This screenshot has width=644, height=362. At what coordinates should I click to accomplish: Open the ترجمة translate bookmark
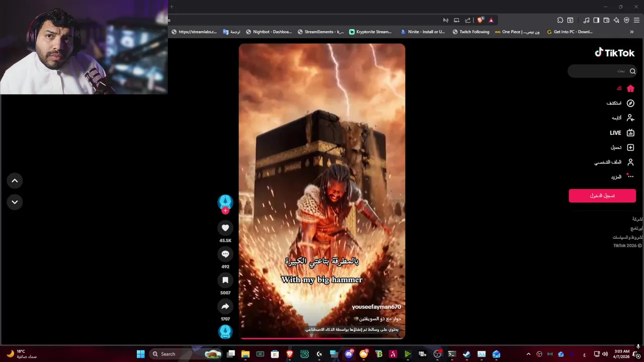point(231,32)
